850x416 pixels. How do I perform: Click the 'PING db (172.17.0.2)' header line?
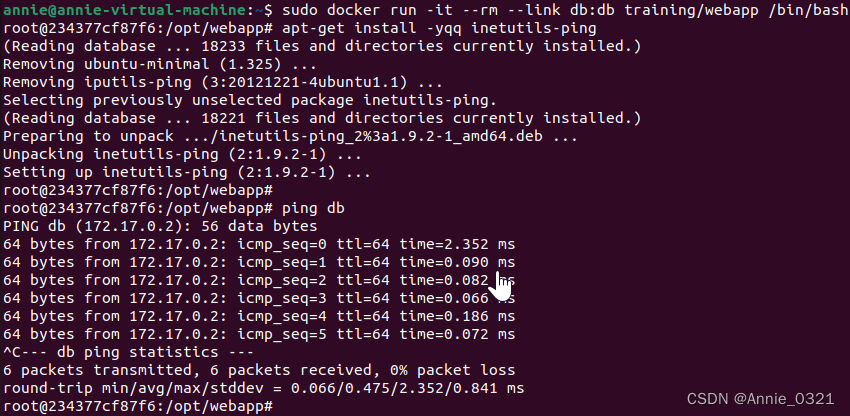(160, 226)
